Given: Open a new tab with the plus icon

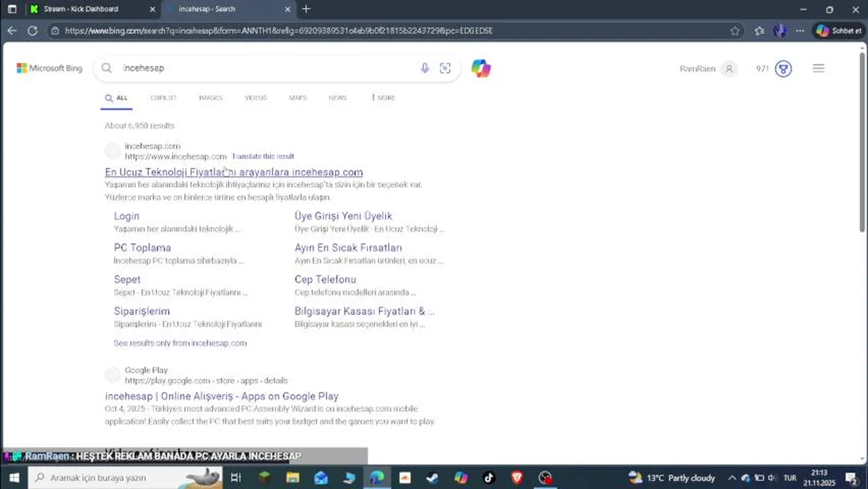Looking at the screenshot, I should pyautogui.click(x=306, y=9).
